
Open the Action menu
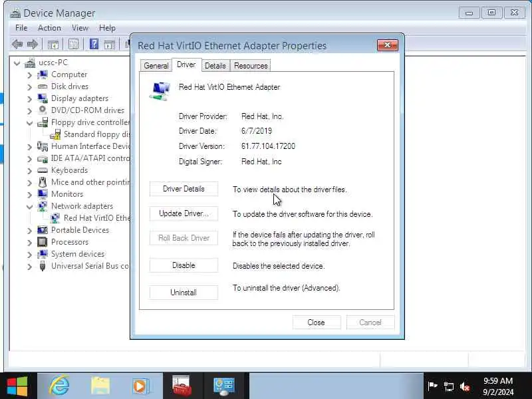click(49, 28)
